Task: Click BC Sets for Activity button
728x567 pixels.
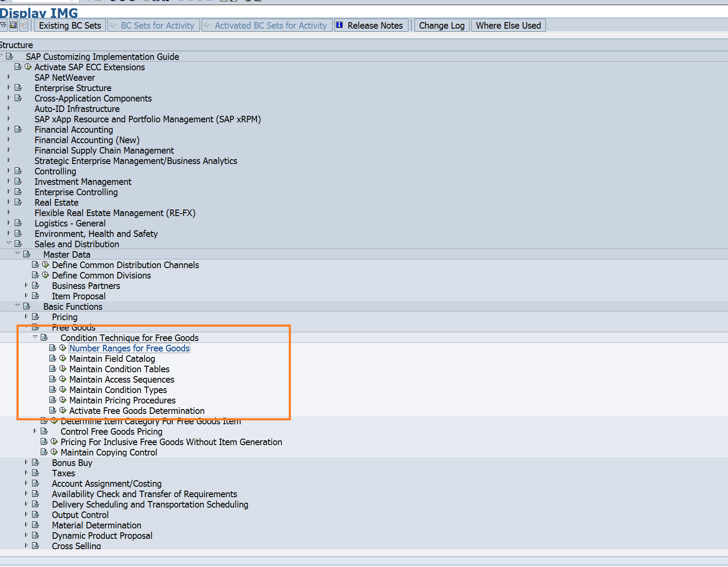Action: point(153,26)
